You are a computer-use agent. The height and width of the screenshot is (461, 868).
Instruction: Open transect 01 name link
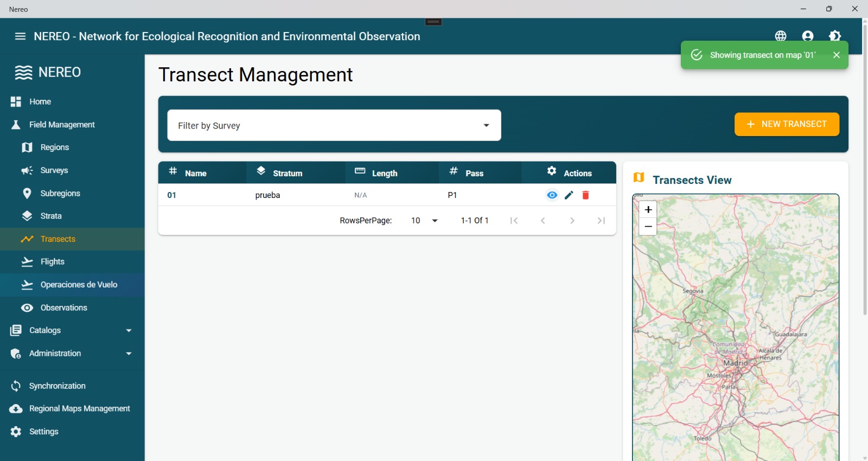(171, 195)
